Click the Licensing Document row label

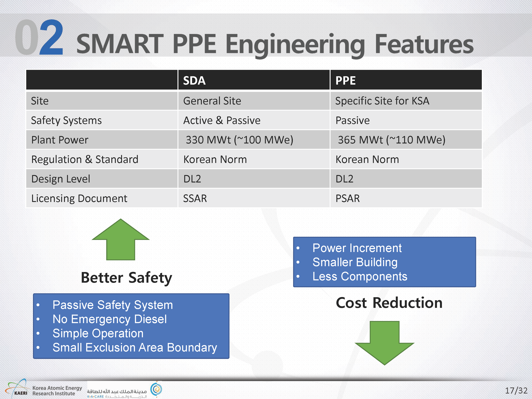click(x=79, y=198)
